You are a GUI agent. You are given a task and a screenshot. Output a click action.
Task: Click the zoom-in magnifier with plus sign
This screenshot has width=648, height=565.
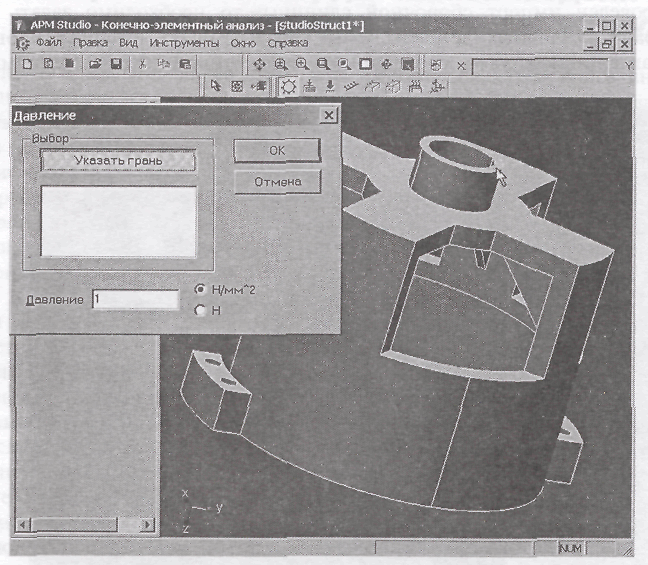(x=302, y=64)
